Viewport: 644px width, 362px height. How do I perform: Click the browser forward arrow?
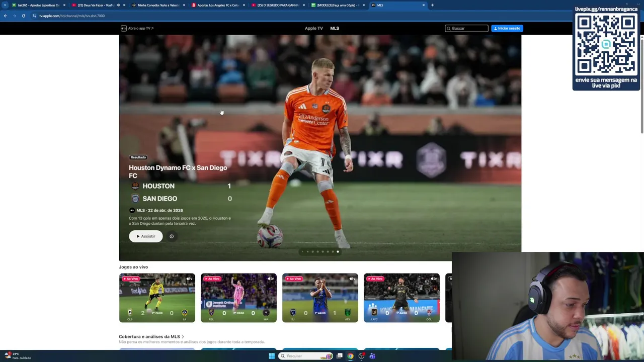(x=14, y=16)
